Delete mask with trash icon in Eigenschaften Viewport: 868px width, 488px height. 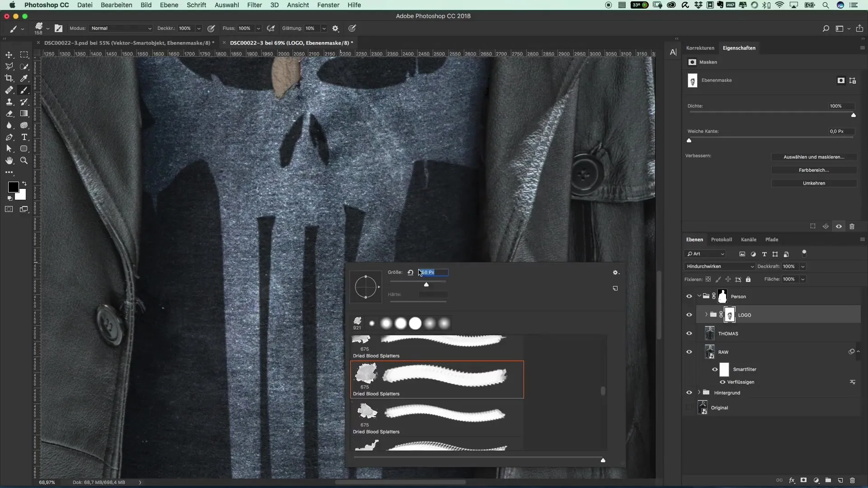tap(852, 226)
